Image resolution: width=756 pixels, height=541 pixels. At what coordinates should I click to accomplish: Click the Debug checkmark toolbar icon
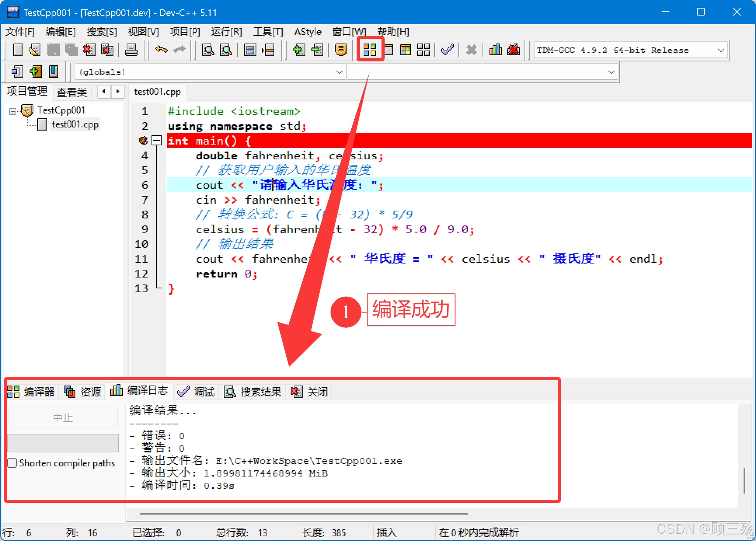[x=448, y=49]
